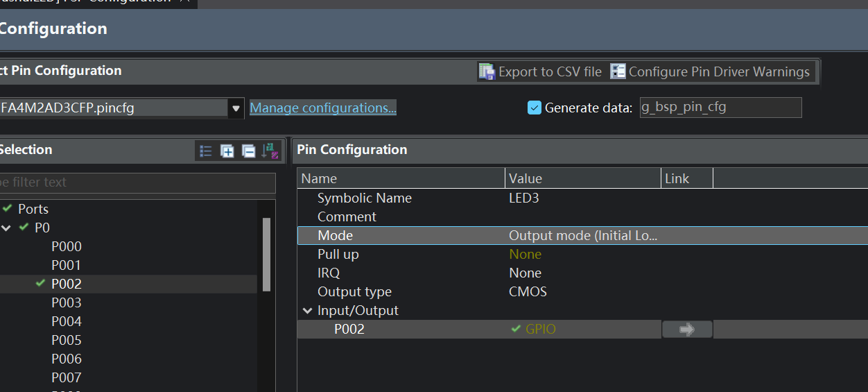
Task: Click the green checkmark beside P002 in tree
Action: point(40,283)
